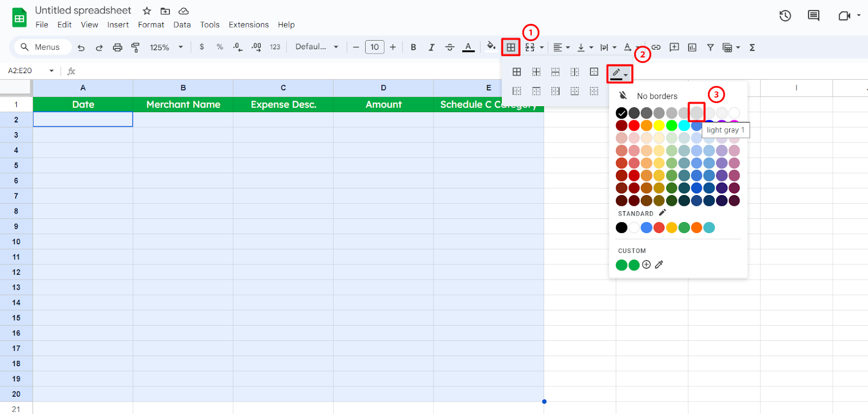Edit standard theme colors pencil

pos(662,213)
